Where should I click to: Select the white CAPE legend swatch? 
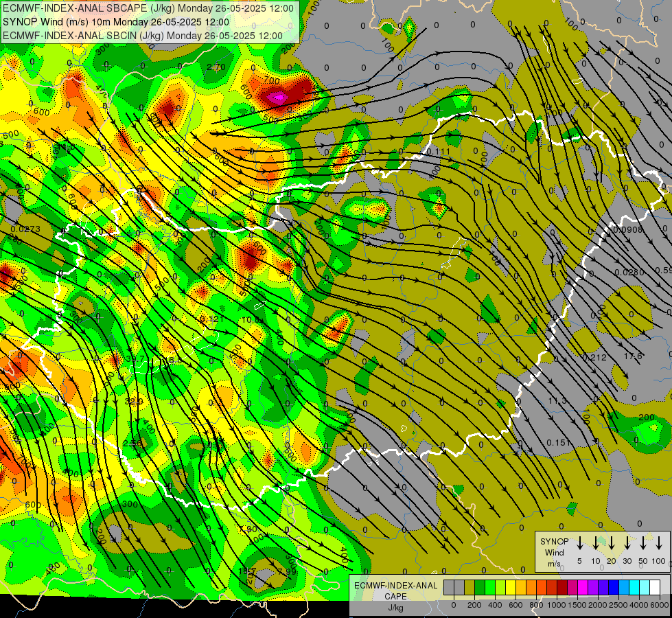(x=656, y=587)
